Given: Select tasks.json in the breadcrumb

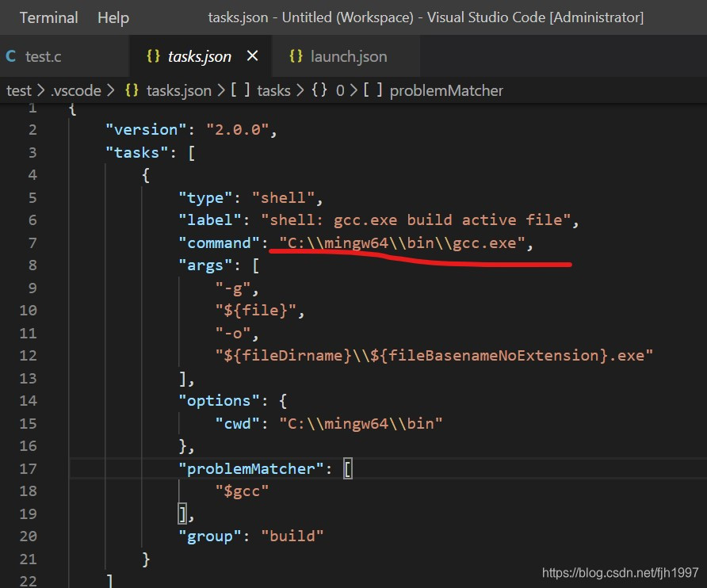Looking at the screenshot, I should 178,90.
